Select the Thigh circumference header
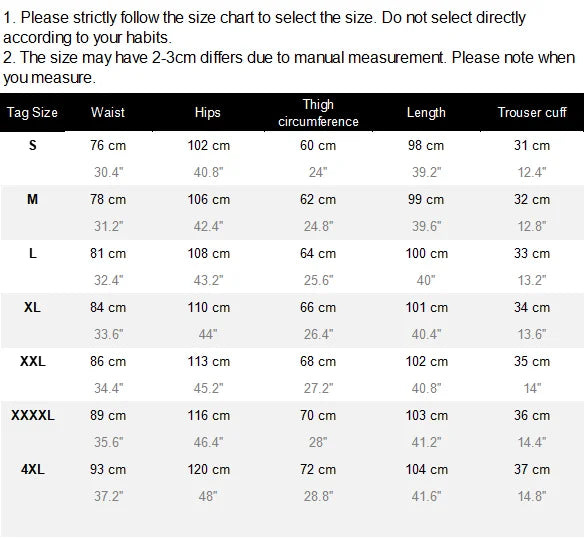 tap(318, 113)
